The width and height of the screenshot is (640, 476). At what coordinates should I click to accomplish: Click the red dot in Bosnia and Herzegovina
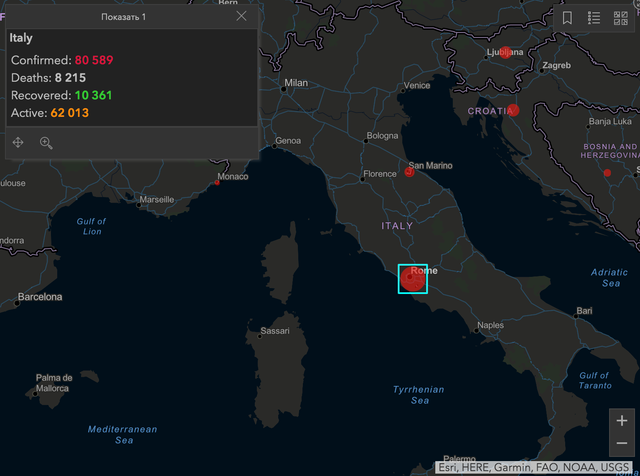click(607, 173)
